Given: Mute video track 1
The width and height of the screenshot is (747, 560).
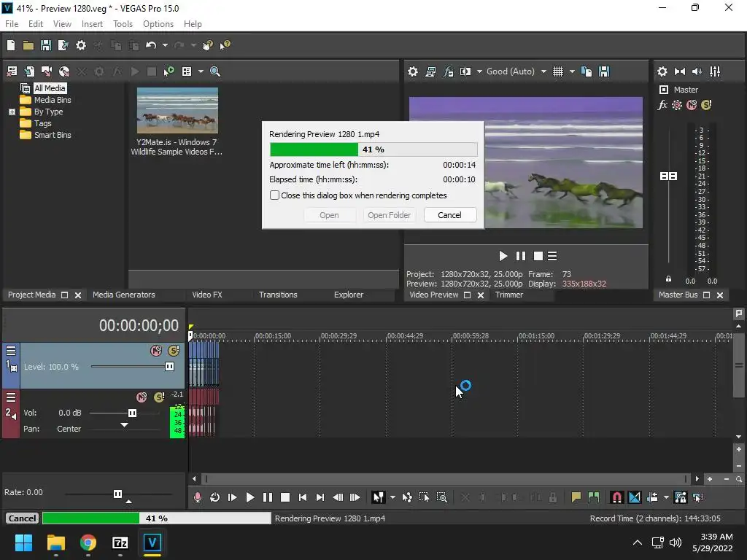Looking at the screenshot, I should [156, 351].
